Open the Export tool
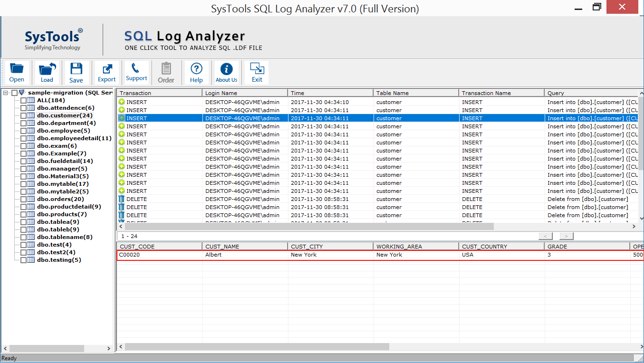The height and width of the screenshot is (363, 644). tap(107, 73)
